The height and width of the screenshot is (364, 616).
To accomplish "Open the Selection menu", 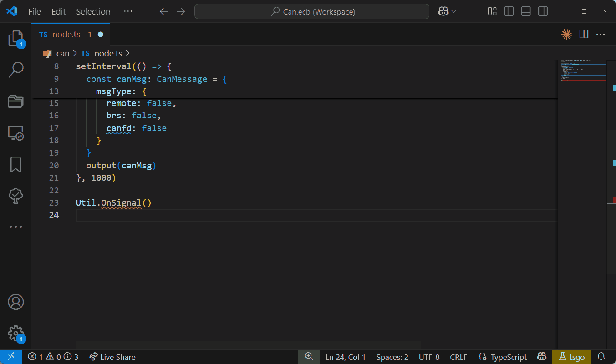I will 93,11.
